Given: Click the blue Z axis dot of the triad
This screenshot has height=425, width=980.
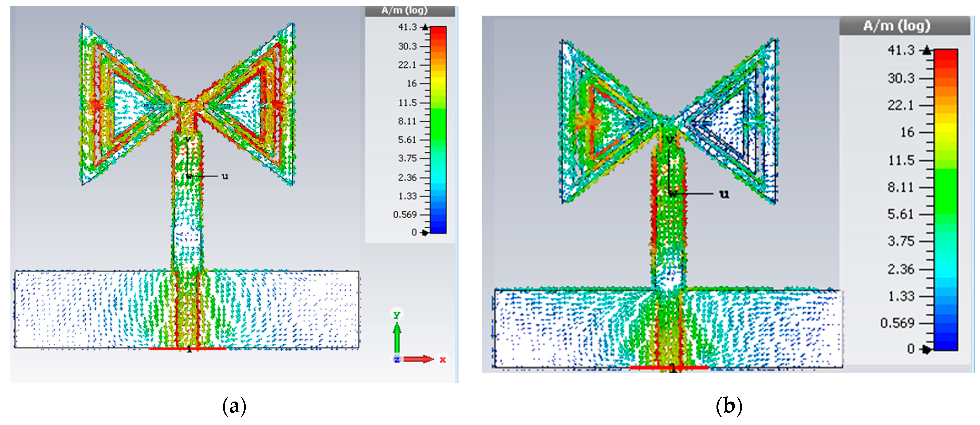Looking at the screenshot, I should pyautogui.click(x=397, y=359).
